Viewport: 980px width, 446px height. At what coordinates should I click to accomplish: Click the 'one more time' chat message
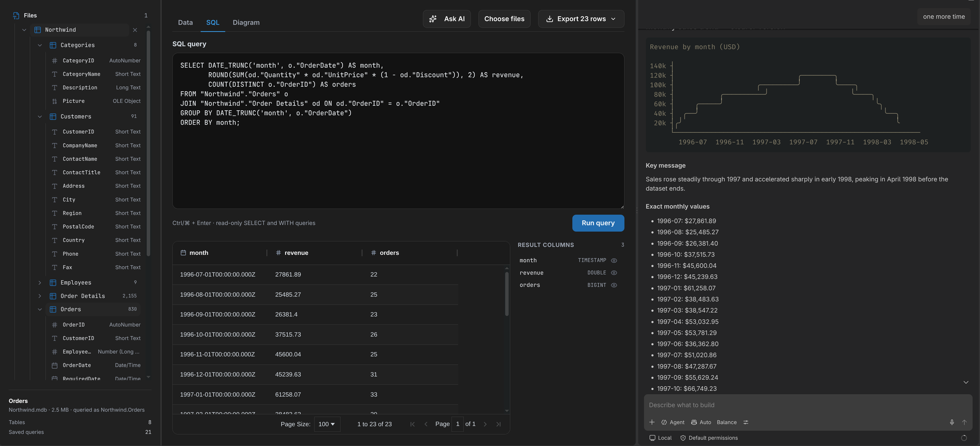944,17
